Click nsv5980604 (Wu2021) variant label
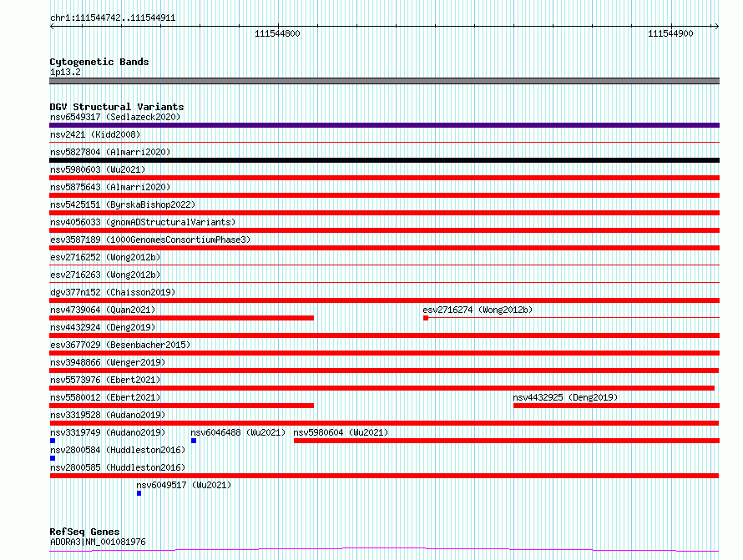 pyautogui.click(x=341, y=432)
